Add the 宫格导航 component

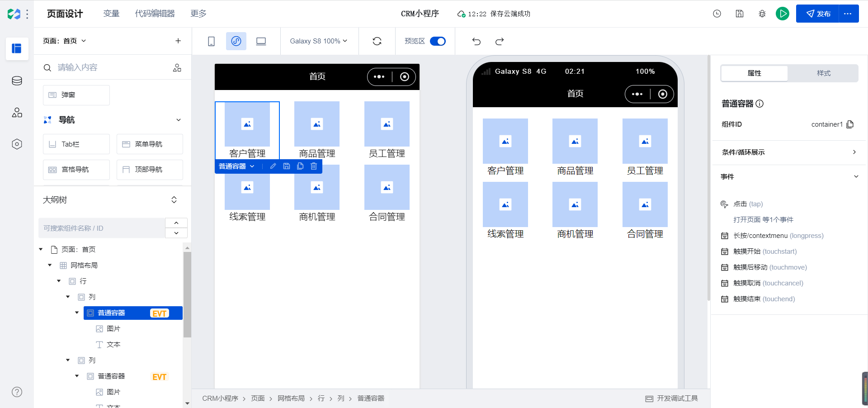[76, 170]
